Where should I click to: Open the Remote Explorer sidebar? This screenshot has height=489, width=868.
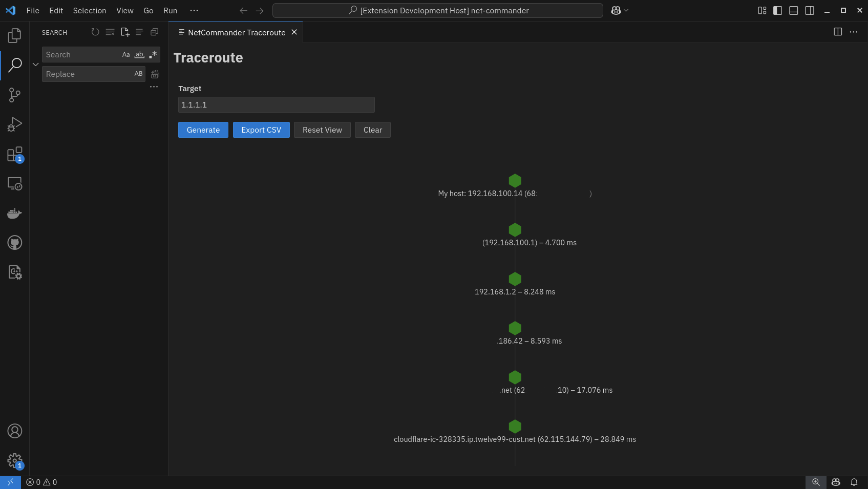pyautogui.click(x=14, y=183)
